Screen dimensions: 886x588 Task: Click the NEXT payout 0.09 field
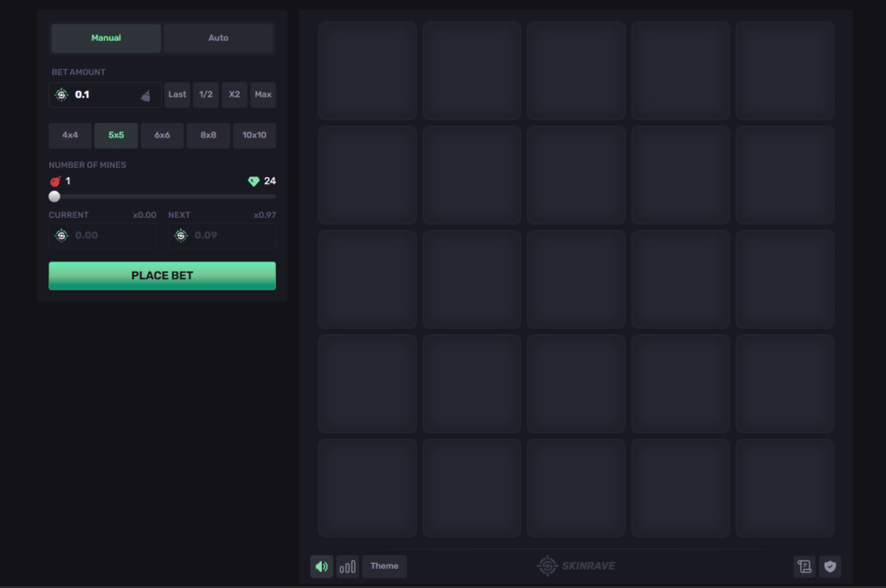(221, 235)
